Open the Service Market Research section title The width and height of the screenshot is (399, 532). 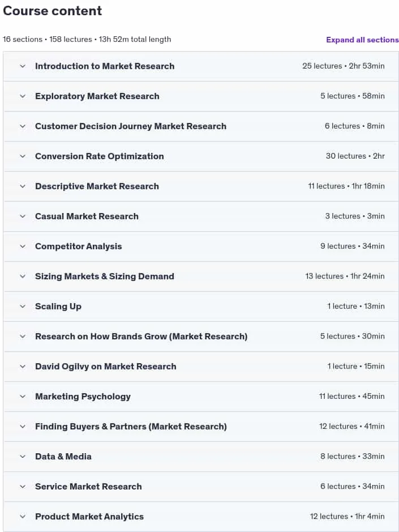click(x=88, y=487)
